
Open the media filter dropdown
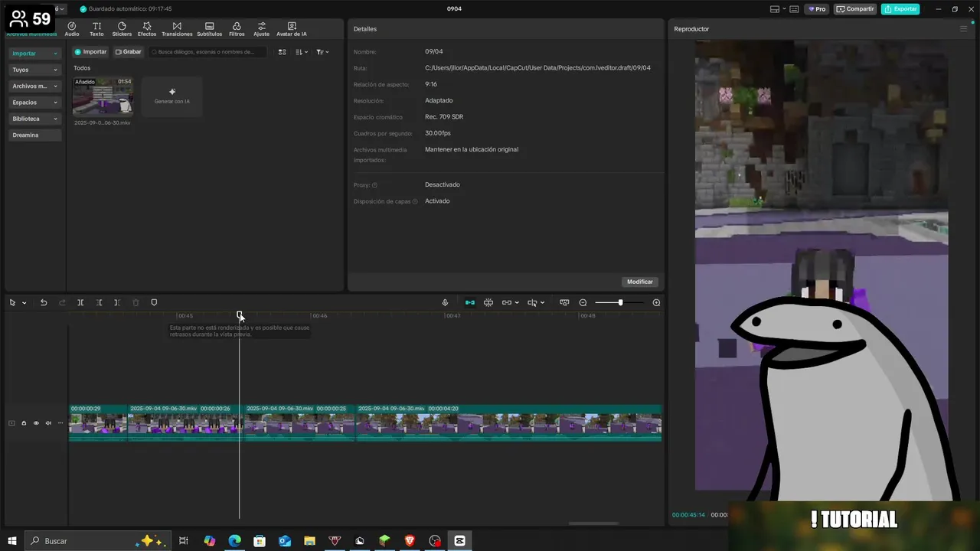pos(322,52)
